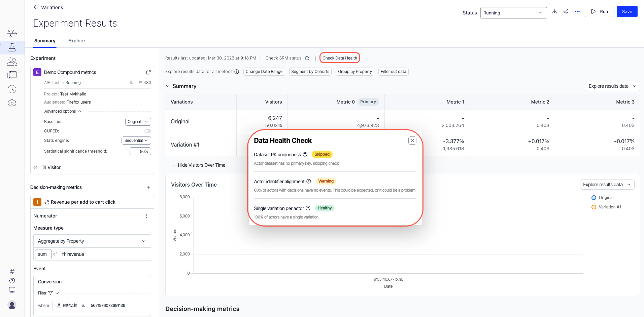The height and width of the screenshot is (317, 644).
Task: Toggle the CUPED switch
Action: tap(147, 131)
